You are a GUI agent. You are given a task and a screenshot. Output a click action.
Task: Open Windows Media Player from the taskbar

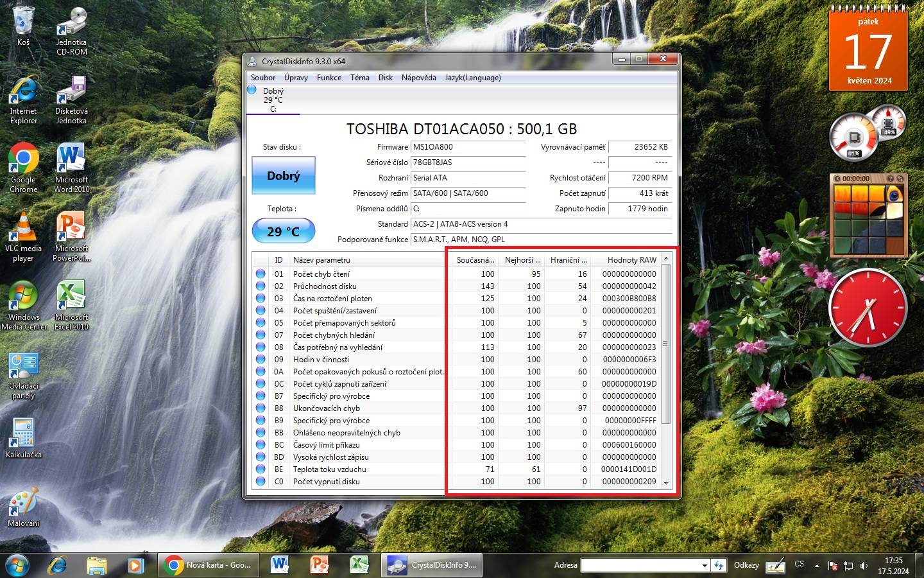[135, 565]
